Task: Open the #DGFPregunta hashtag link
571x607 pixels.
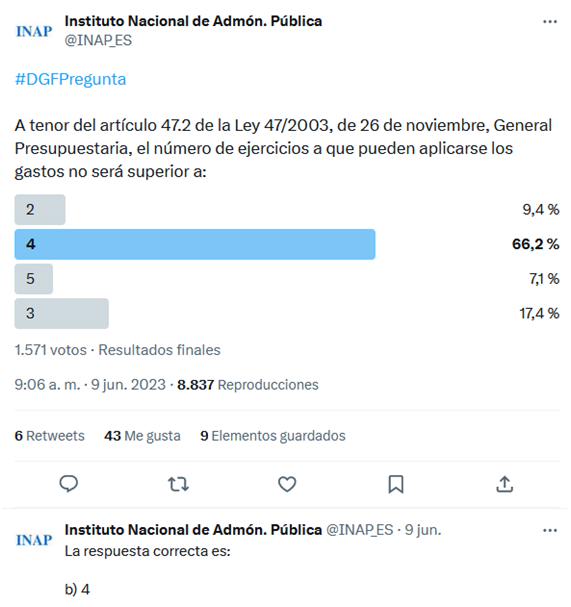Action: click(x=70, y=79)
